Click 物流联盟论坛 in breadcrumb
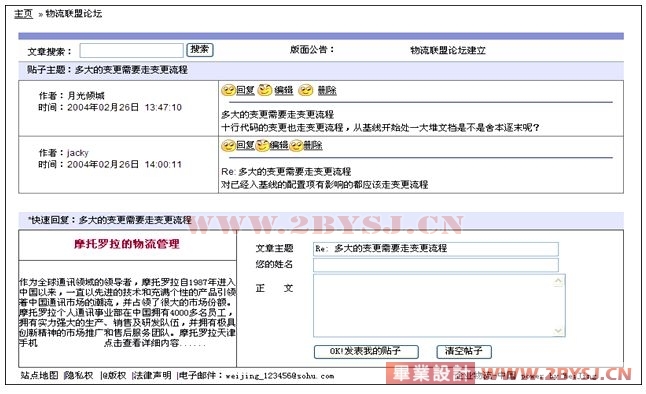646x394 pixels. [x=74, y=14]
